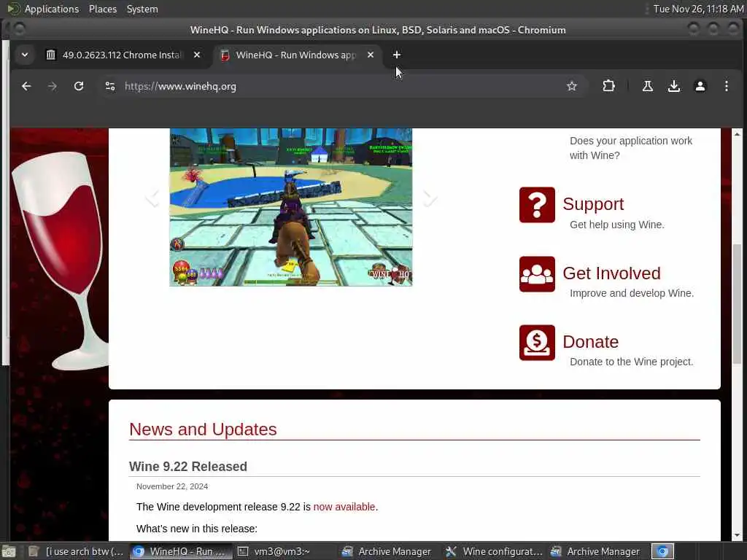Switch to the Chrome Install tab
The image size is (747, 560).
[122, 55]
